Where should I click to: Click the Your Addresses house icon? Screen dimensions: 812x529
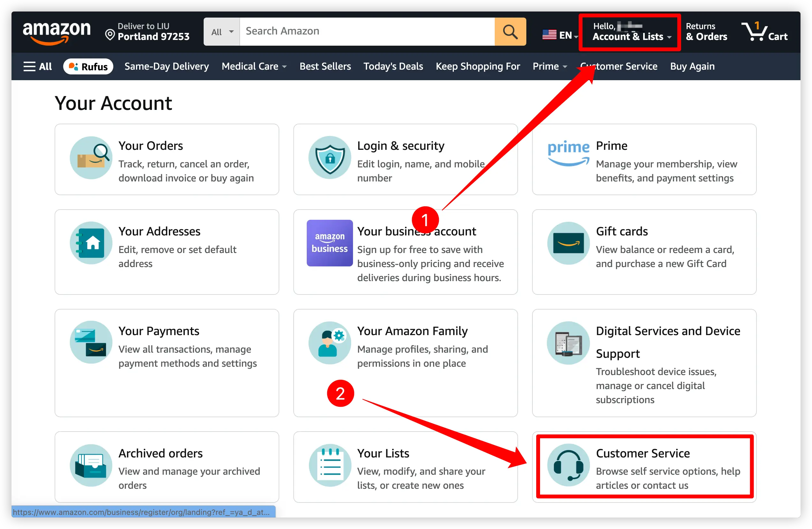(91, 243)
